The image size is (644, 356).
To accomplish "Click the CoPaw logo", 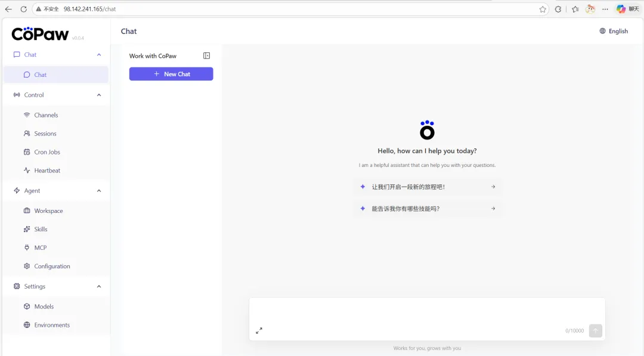I will pyautogui.click(x=41, y=33).
